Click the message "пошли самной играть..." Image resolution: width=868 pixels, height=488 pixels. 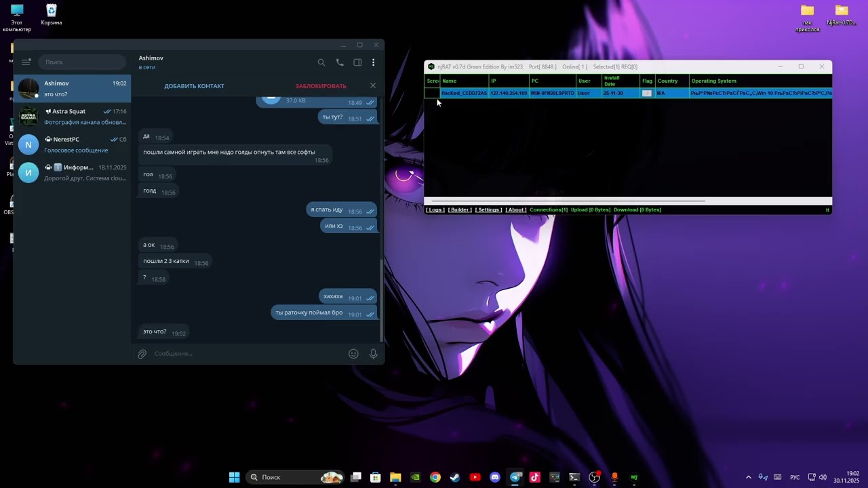pyautogui.click(x=236, y=155)
